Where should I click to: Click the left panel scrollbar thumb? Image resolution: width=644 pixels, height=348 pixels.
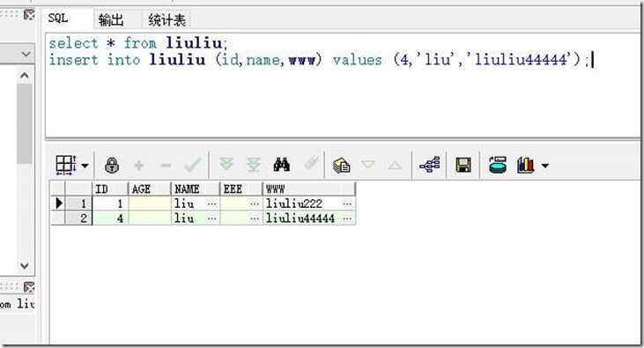pyautogui.click(x=25, y=123)
